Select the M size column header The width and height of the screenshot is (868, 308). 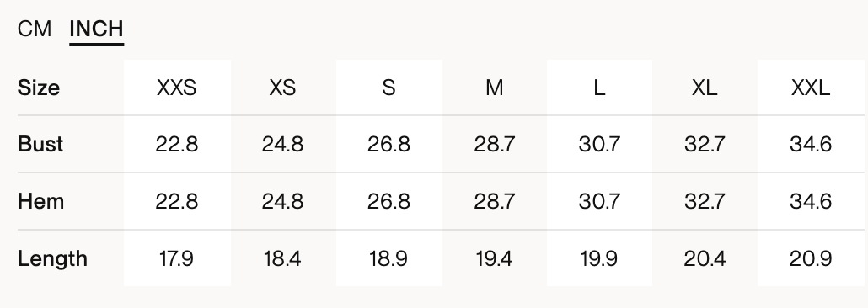coord(495,88)
